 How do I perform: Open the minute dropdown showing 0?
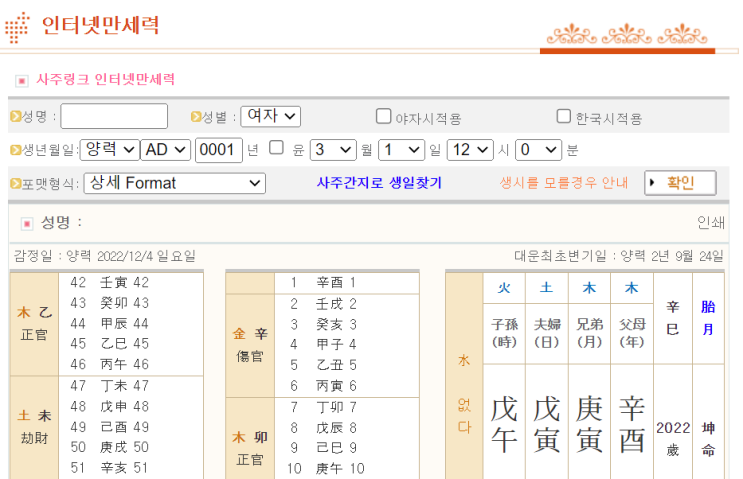[x=538, y=150]
